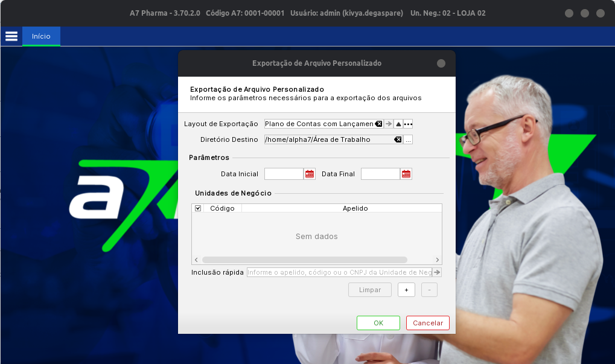Click the arrow icon next to Layout de Exportação
Viewport: 615px width, 364px height.
click(x=389, y=124)
